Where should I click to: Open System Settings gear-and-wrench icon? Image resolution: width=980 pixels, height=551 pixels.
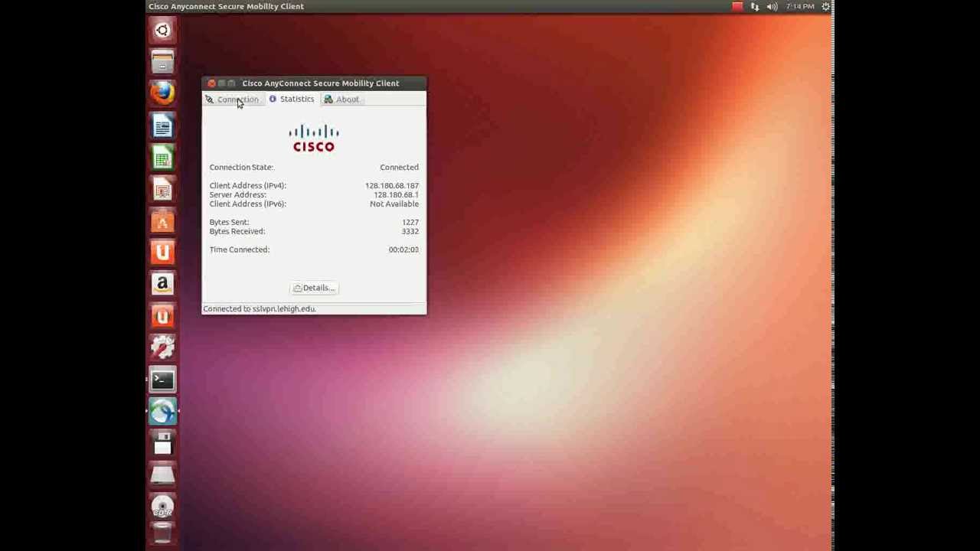pos(162,347)
